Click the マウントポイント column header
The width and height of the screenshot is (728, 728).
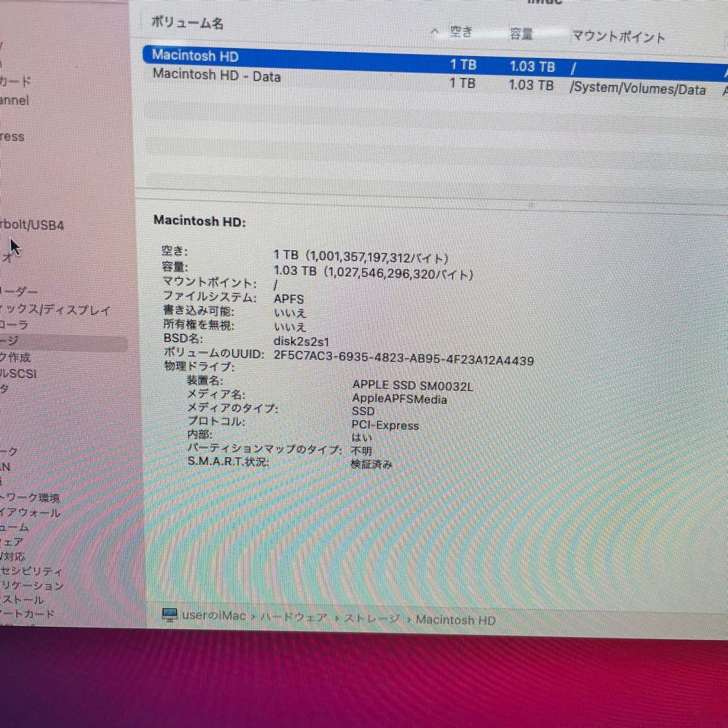[618, 37]
